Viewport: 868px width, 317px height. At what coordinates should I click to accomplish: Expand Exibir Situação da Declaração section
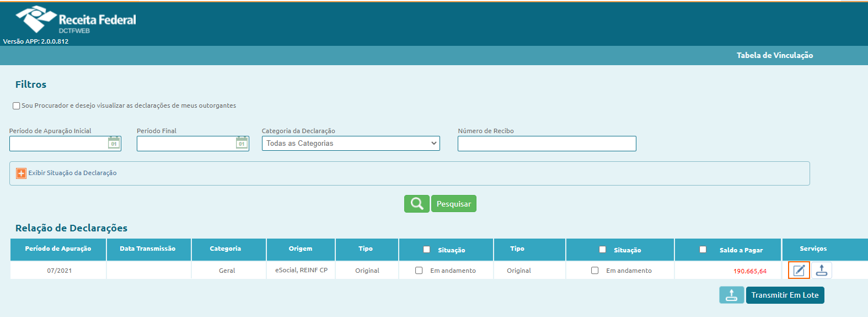72,173
